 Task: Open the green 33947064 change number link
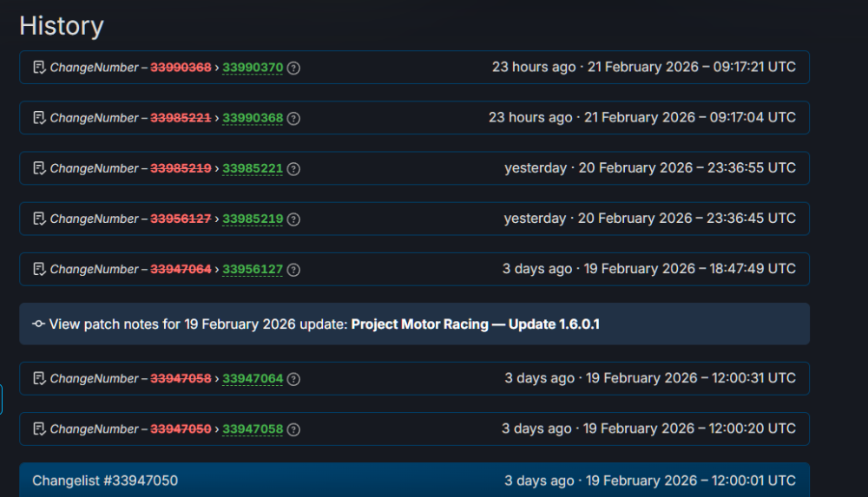[x=253, y=379]
